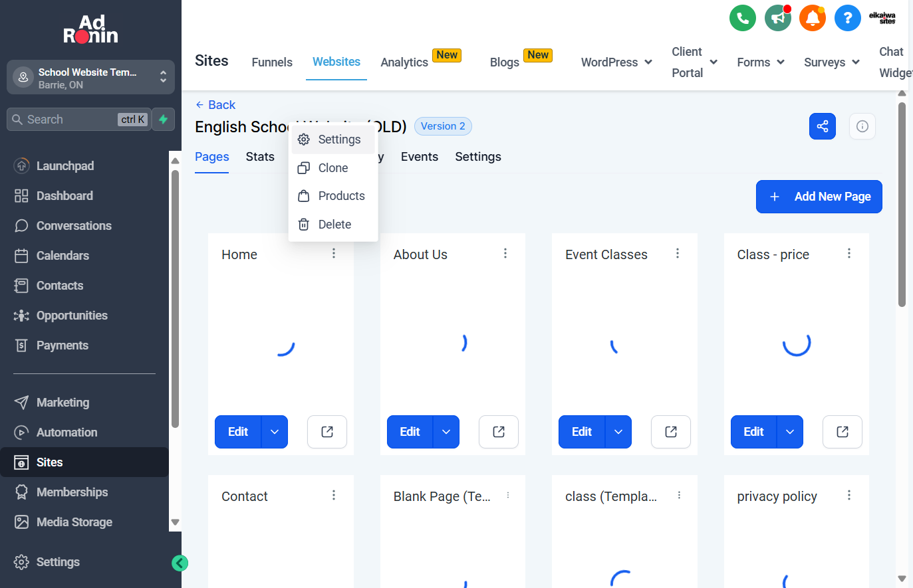The height and width of the screenshot is (588, 913).
Task: Switch to the Events tab
Action: 420,157
